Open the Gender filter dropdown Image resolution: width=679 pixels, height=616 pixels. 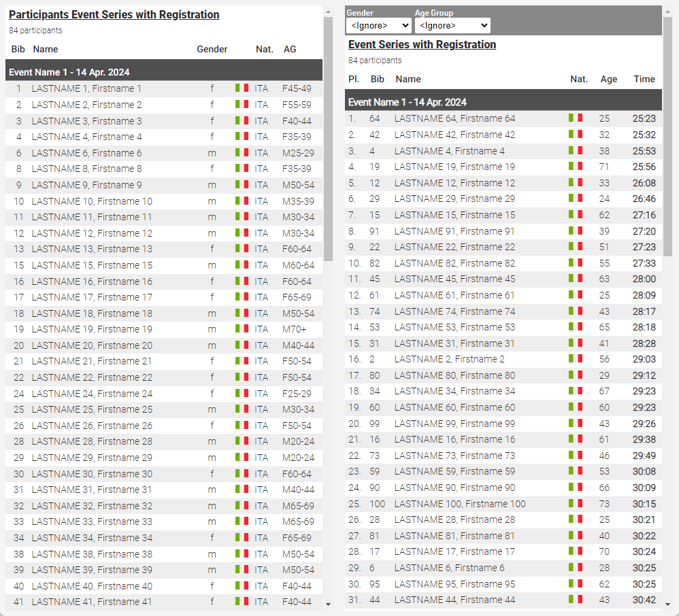[x=378, y=26]
